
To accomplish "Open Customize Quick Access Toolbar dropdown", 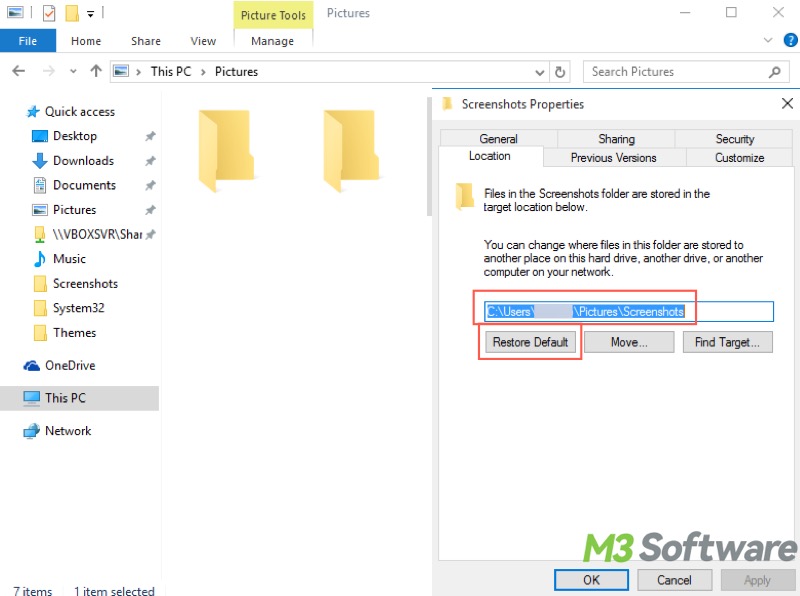I will point(90,14).
